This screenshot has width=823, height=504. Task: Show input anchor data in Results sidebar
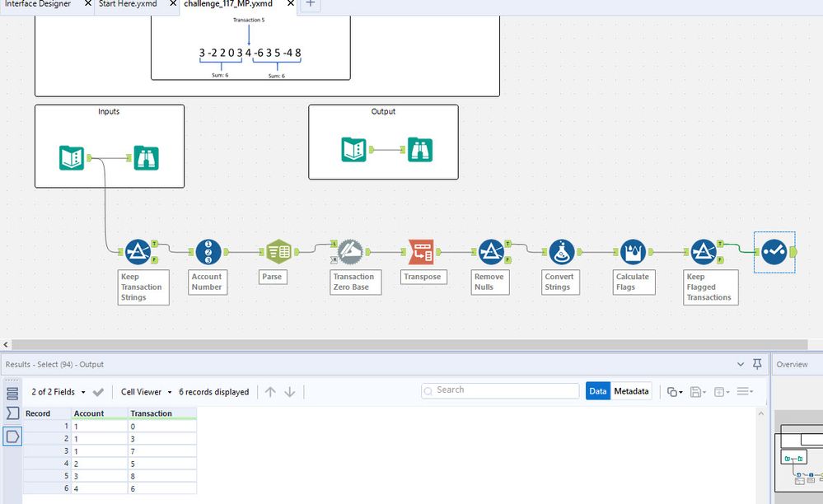(12, 413)
